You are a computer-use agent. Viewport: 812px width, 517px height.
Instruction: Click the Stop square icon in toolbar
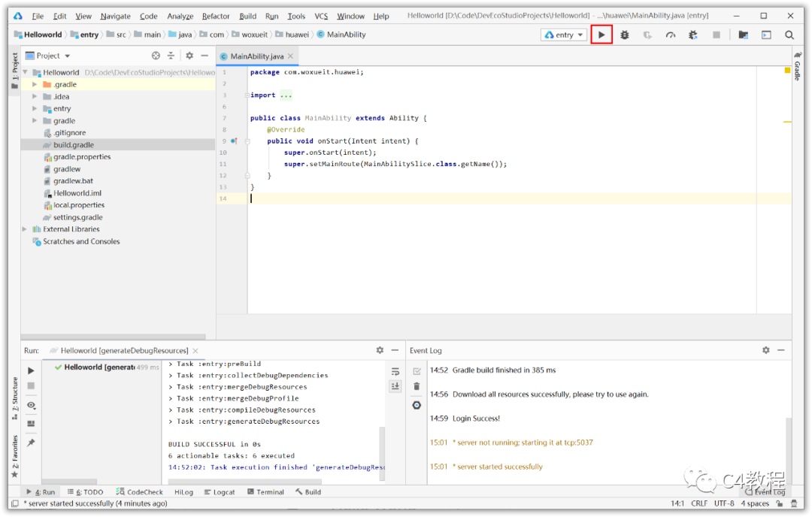pyautogui.click(x=717, y=35)
